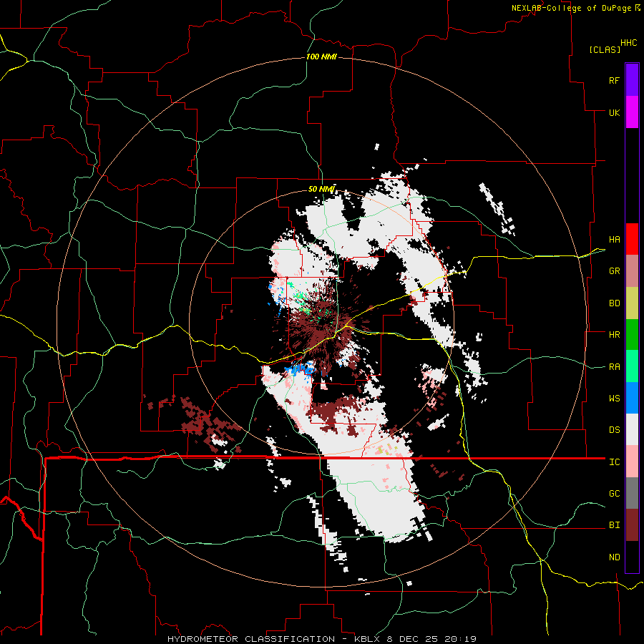
Task: Select the GR legend label
Action: pyautogui.click(x=614, y=271)
